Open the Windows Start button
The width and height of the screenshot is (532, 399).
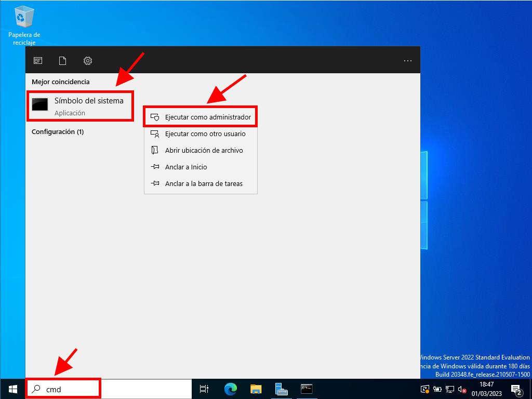13,389
